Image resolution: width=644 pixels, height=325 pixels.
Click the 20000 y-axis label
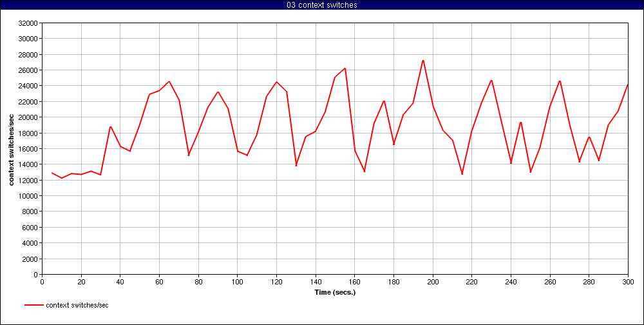tap(29, 117)
